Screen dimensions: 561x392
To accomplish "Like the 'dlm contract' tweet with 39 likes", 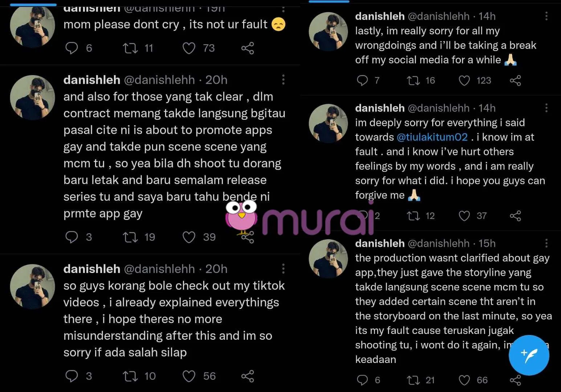I will point(189,237).
